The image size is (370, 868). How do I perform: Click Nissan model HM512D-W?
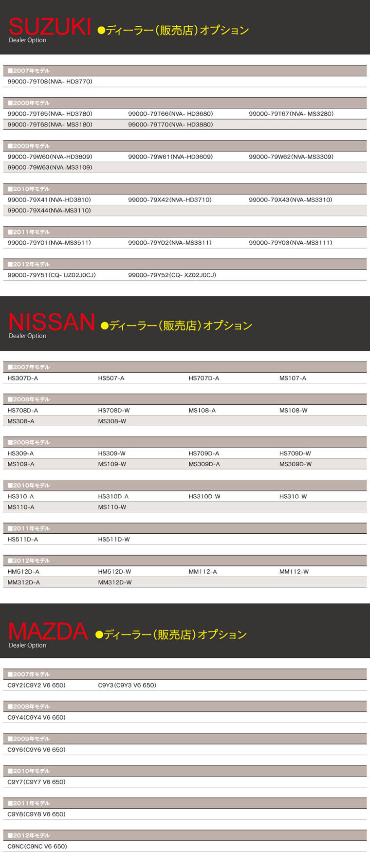[114, 572]
